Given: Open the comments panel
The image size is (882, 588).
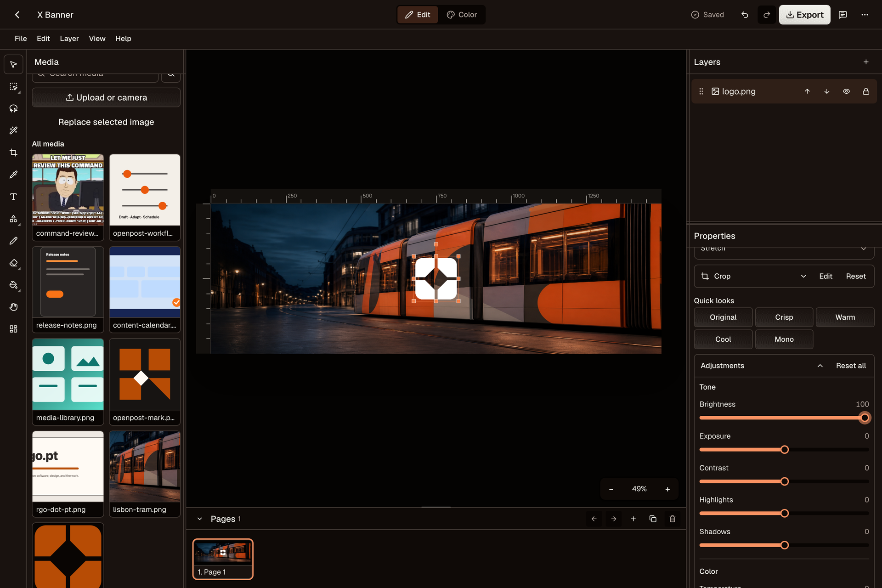Looking at the screenshot, I should (x=842, y=15).
